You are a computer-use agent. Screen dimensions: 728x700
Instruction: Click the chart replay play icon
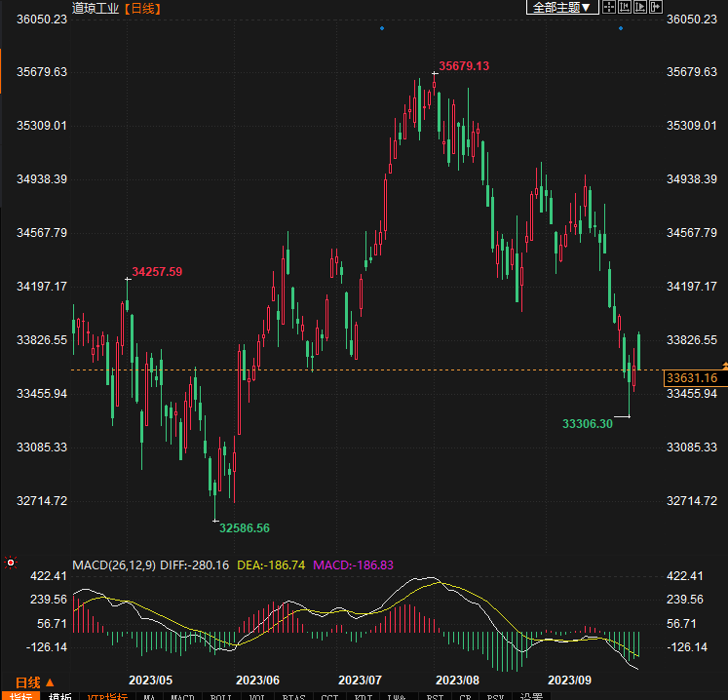click(x=640, y=7)
